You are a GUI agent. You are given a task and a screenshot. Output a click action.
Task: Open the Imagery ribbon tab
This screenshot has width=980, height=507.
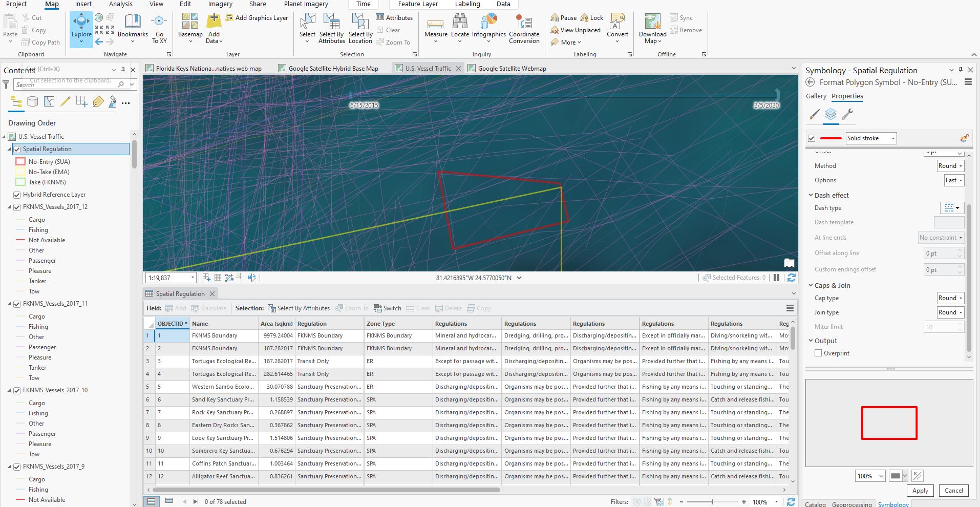(x=220, y=4)
